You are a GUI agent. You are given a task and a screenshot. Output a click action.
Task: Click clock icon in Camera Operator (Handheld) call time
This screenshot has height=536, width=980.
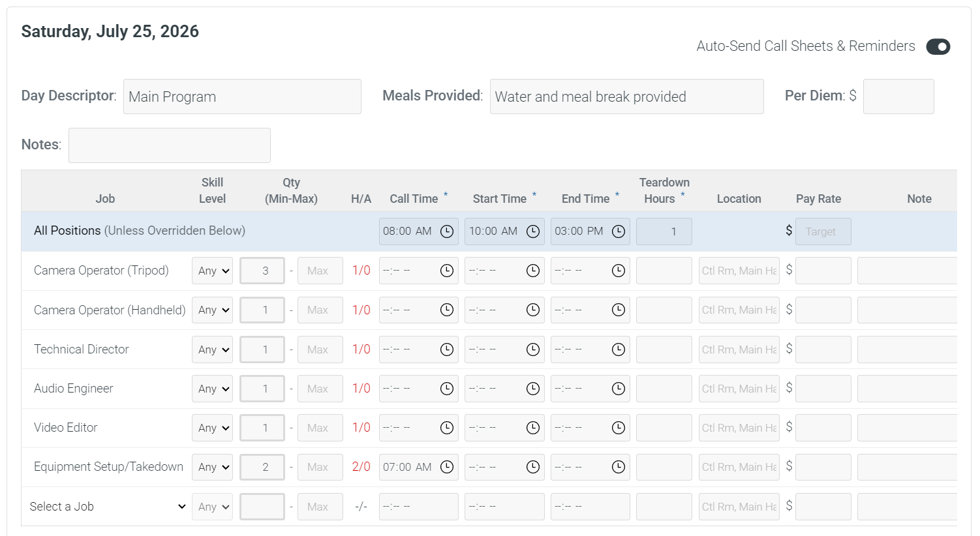coord(447,310)
